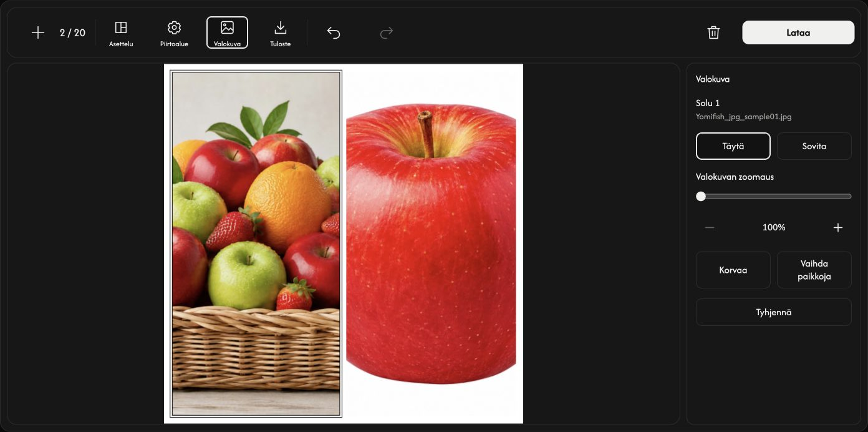The height and width of the screenshot is (432, 868).
Task: Click the Lataa button
Action: (x=798, y=32)
